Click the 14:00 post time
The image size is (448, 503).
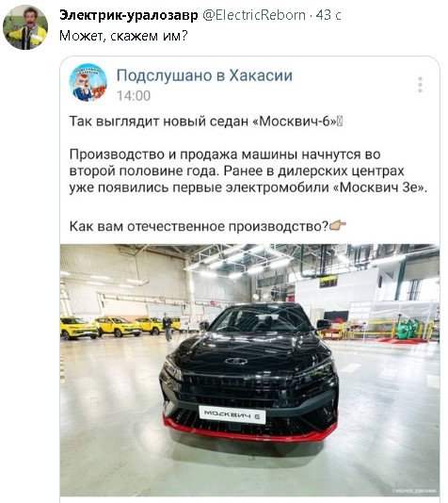[x=134, y=96]
